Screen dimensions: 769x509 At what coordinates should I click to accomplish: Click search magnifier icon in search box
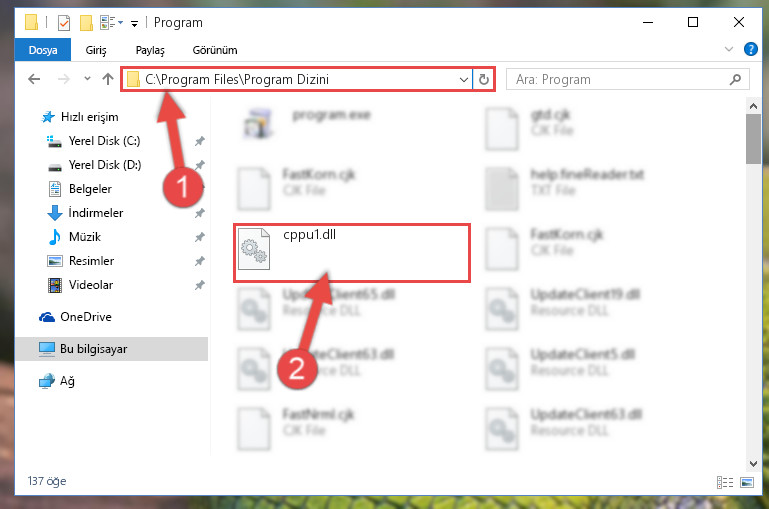click(x=735, y=79)
